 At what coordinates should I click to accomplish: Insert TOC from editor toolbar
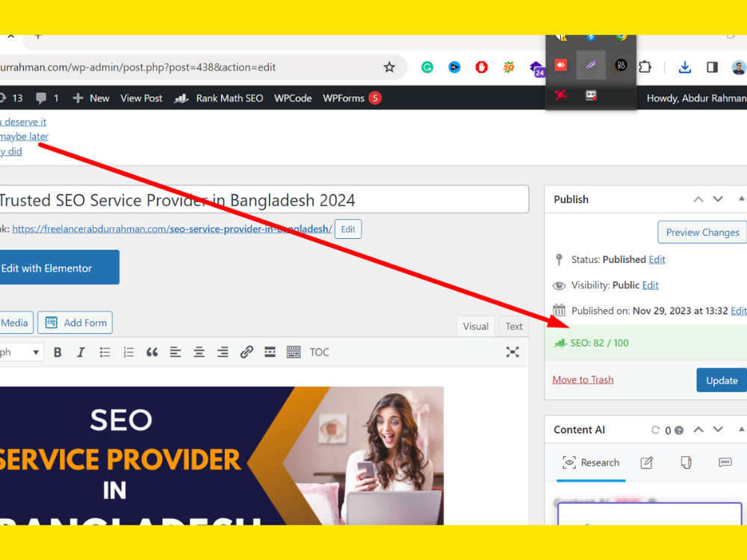click(319, 352)
